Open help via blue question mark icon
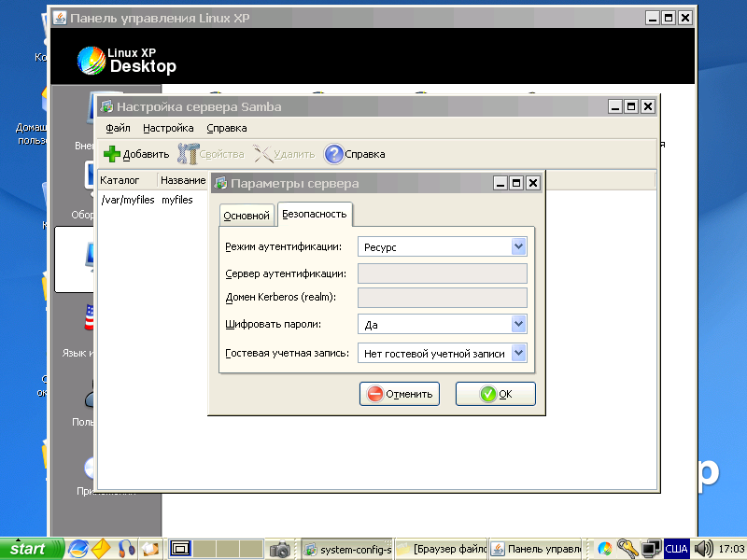The image size is (747, 560). (333, 154)
